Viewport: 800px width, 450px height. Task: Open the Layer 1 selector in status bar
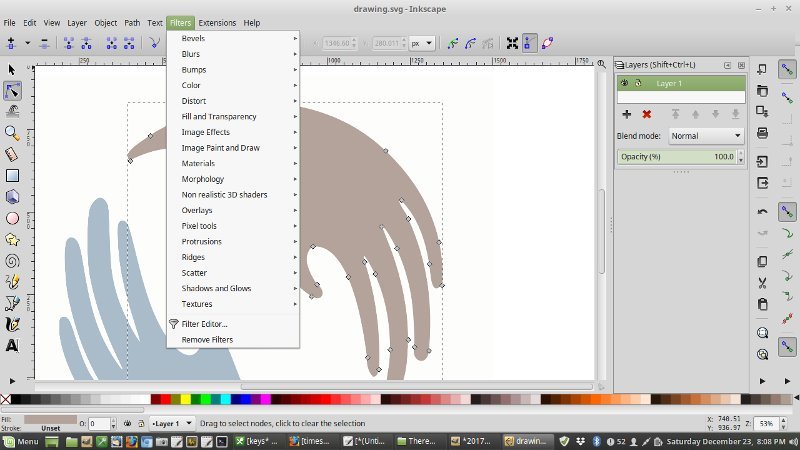point(172,423)
